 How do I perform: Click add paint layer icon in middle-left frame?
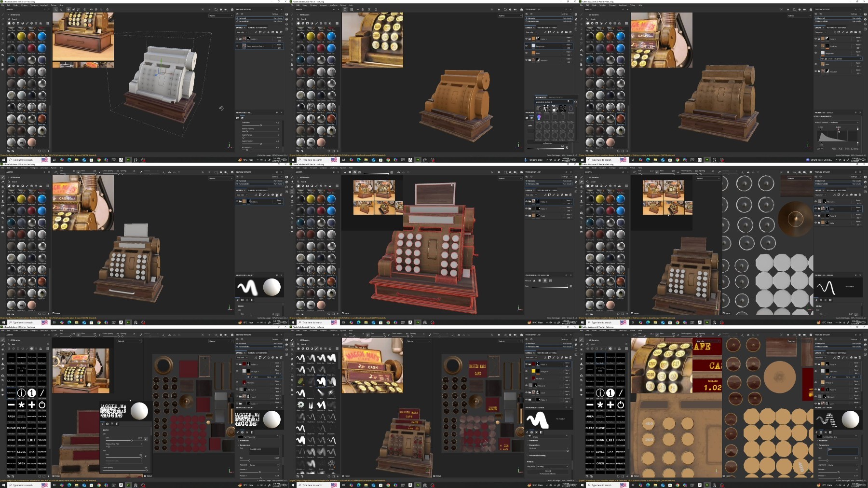pos(264,195)
